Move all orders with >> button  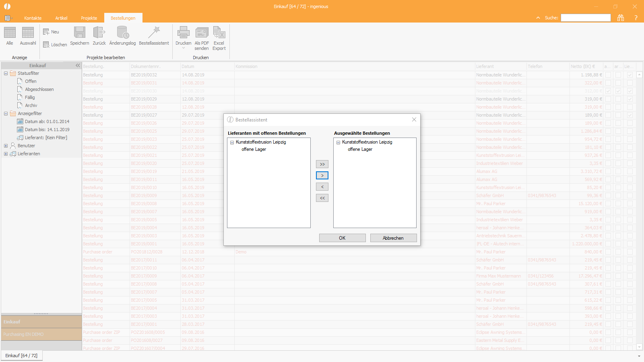tap(322, 164)
